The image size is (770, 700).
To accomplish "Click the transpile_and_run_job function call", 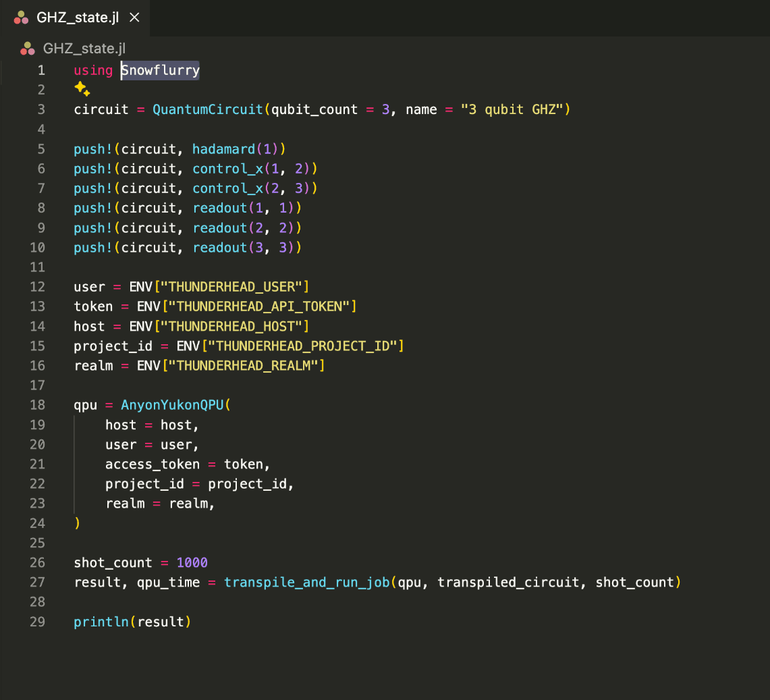I will [306, 583].
